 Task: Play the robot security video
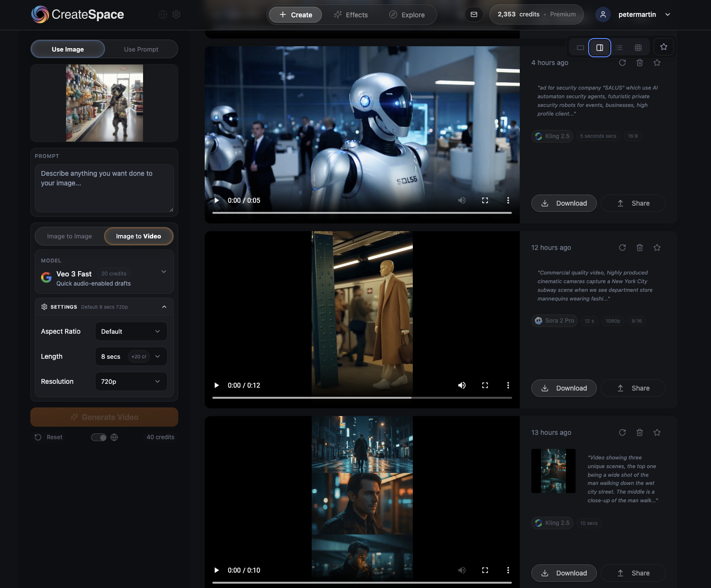coord(217,200)
